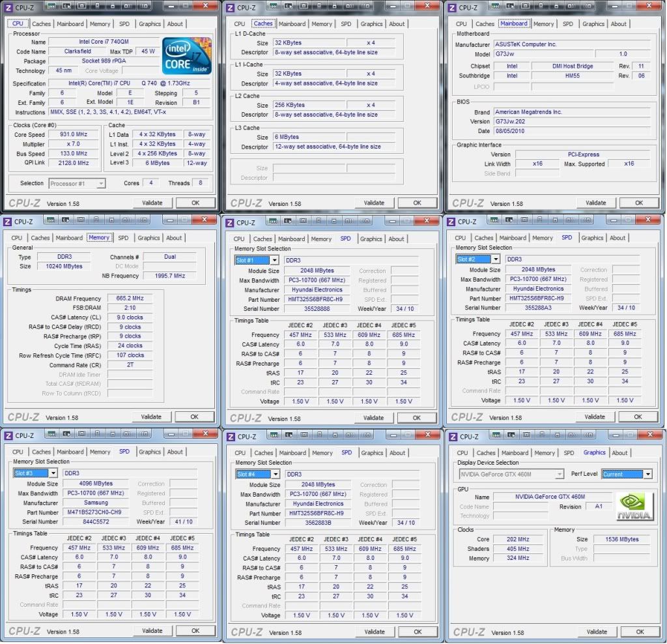
Task: Open Caches tab in the Slot #4 window
Action: tap(263, 453)
